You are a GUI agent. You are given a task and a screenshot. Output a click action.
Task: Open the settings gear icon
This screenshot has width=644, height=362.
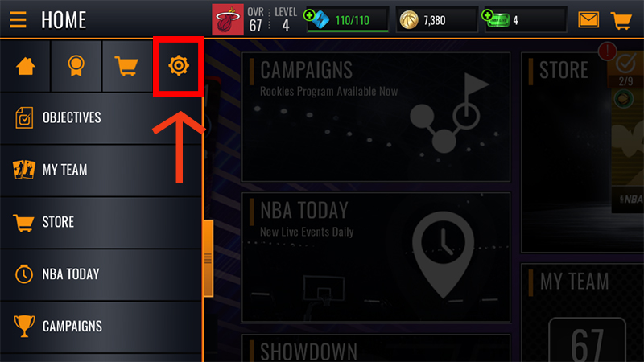tap(178, 66)
